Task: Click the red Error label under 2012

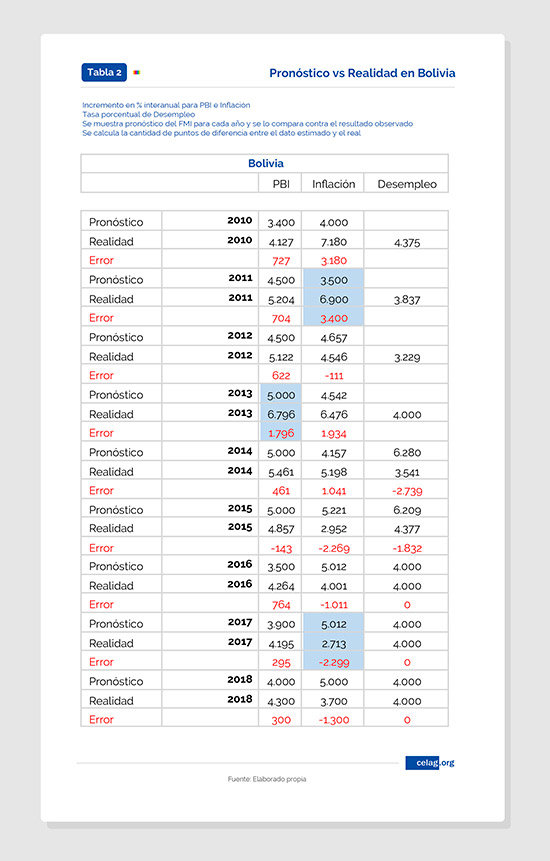Action: (x=101, y=376)
